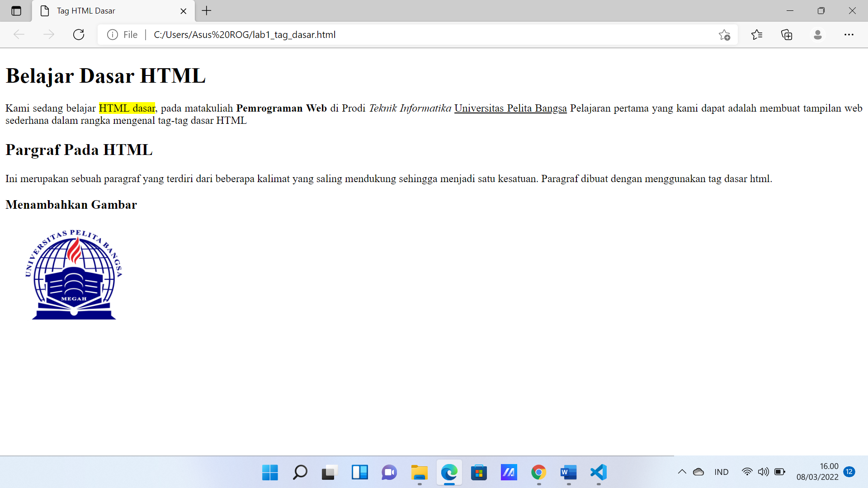Open clock and calendar 16.00
Viewport: 868px width, 488px height.
pyautogui.click(x=817, y=472)
